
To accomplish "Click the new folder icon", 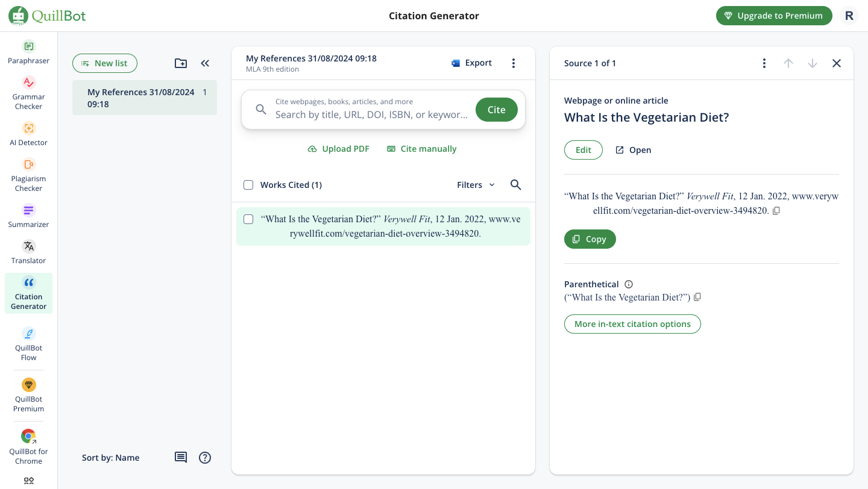I will pyautogui.click(x=181, y=63).
